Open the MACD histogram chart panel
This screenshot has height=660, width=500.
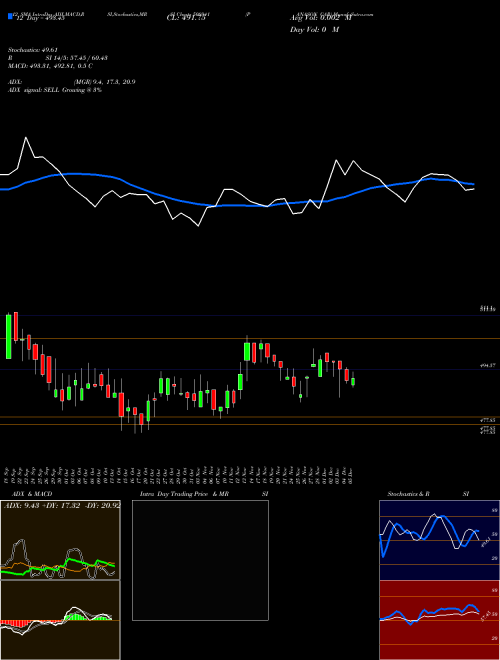point(60,620)
